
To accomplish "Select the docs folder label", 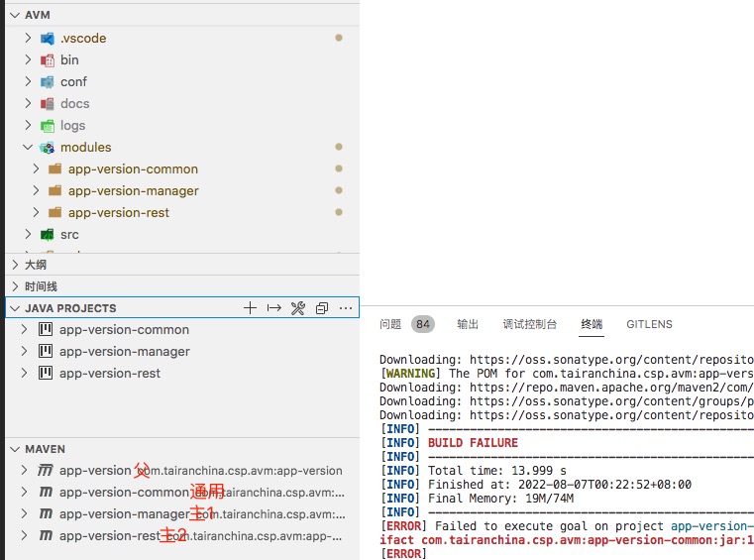I will pos(75,104).
